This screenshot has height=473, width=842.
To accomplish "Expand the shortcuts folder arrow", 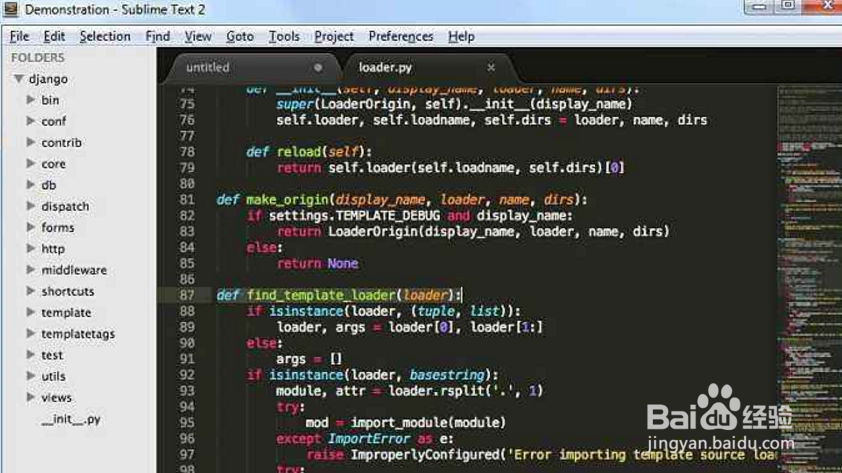I will click(31, 291).
